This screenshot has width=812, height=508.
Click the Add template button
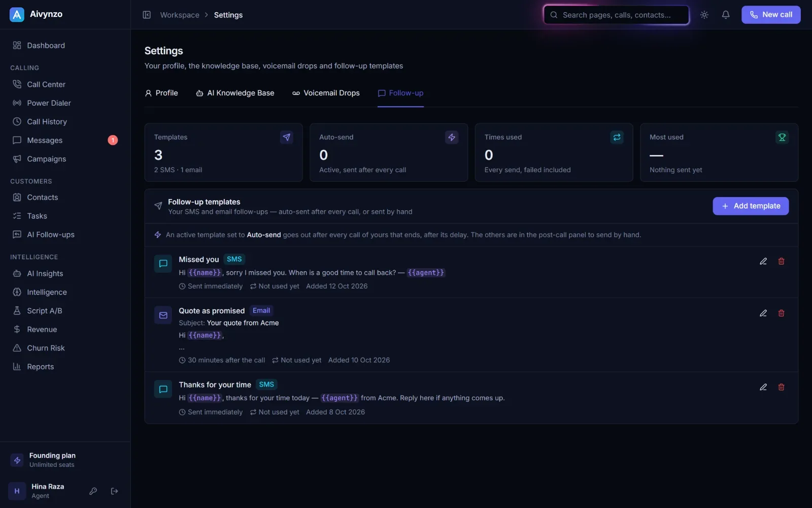[751, 206]
